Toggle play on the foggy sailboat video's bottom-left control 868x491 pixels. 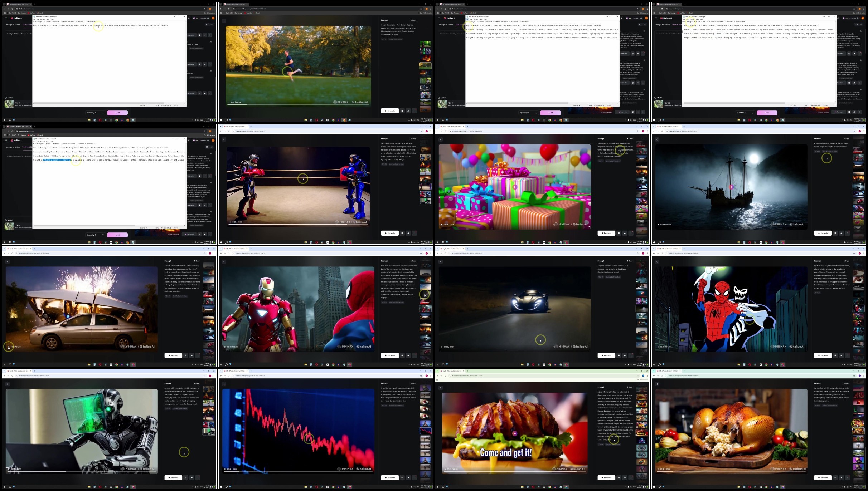658,225
